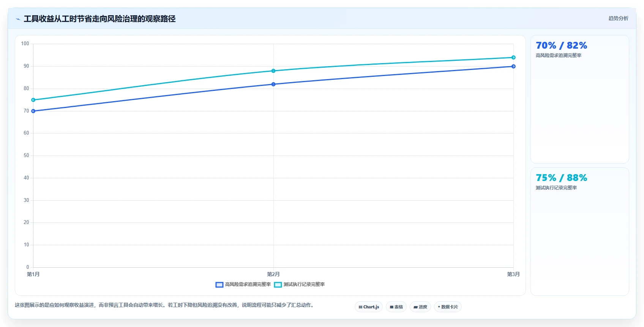Click the teal data point at 第3月
Image resolution: width=644 pixels, height=327 pixels.
click(x=513, y=57)
